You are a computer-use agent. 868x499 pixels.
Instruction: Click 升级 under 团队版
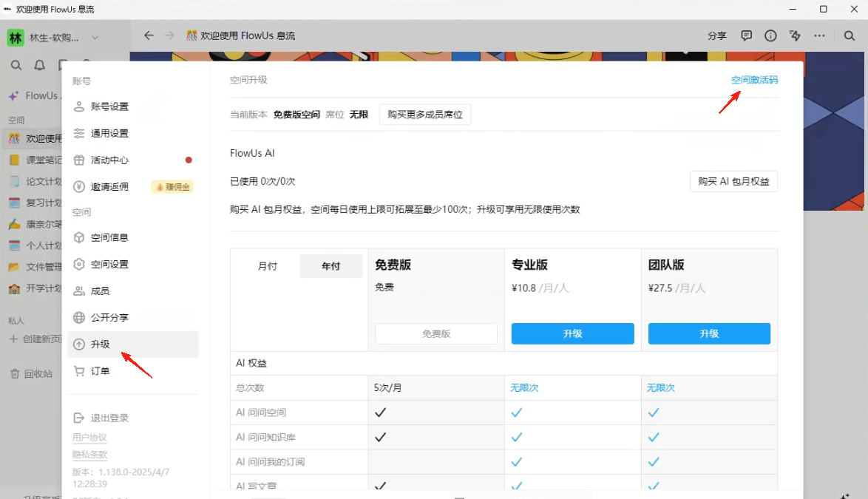(x=709, y=333)
